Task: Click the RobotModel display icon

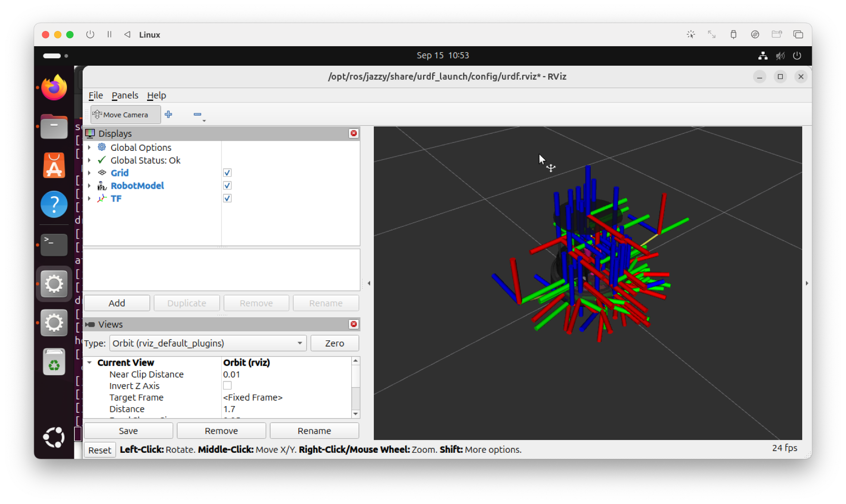Action: 102,185
